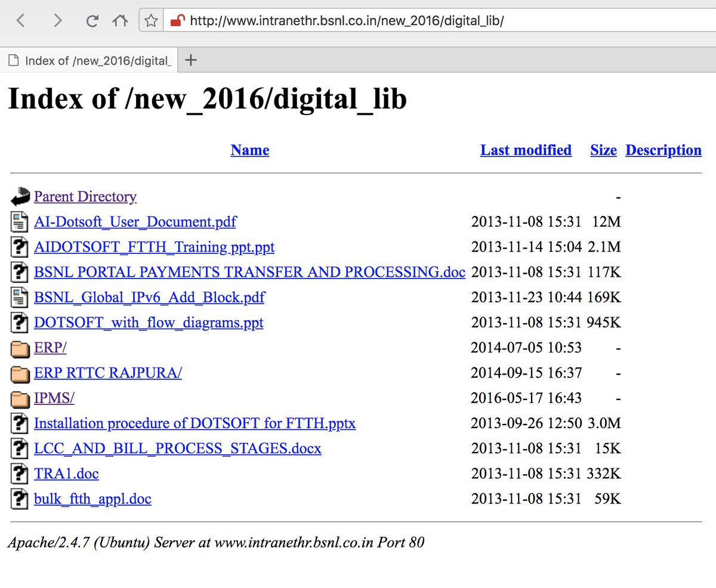Click the icon beside TRA1.doc

tap(20, 474)
